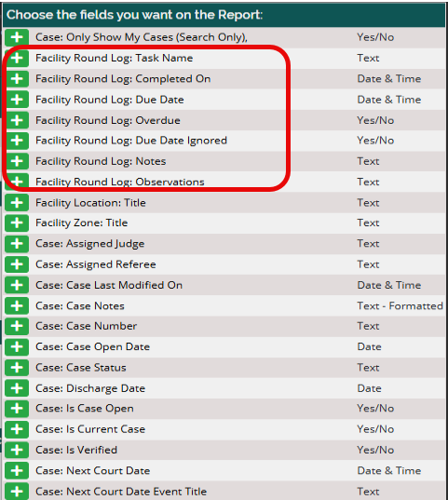This screenshot has width=448, height=500.
Task: Click plus icon for Case: Is Verified
Action: click(x=17, y=450)
